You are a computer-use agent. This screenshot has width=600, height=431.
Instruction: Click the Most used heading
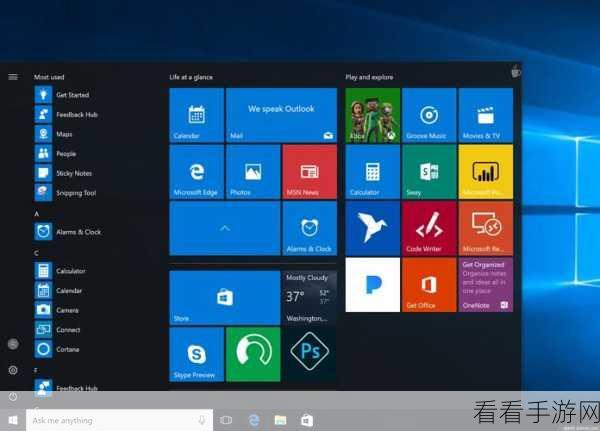(x=49, y=77)
